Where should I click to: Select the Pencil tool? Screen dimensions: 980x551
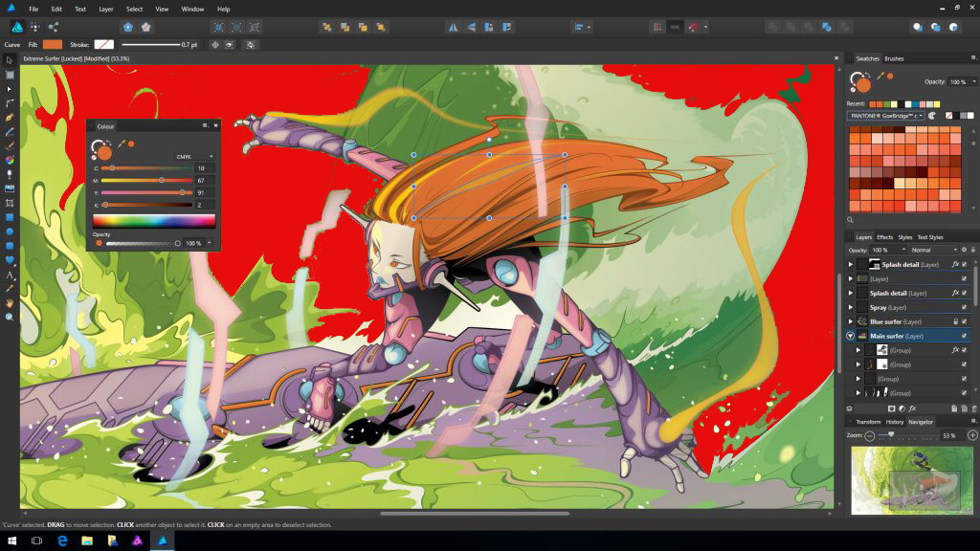pyautogui.click(x=10, y=132)
